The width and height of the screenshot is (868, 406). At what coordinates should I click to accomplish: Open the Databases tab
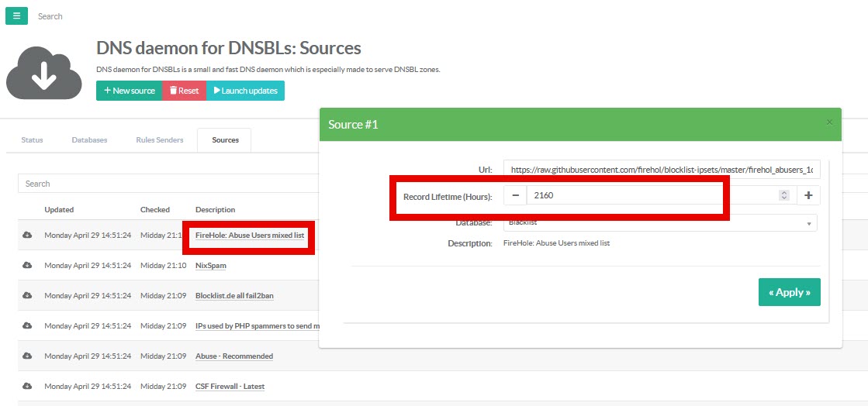click(x=89, y=140)
